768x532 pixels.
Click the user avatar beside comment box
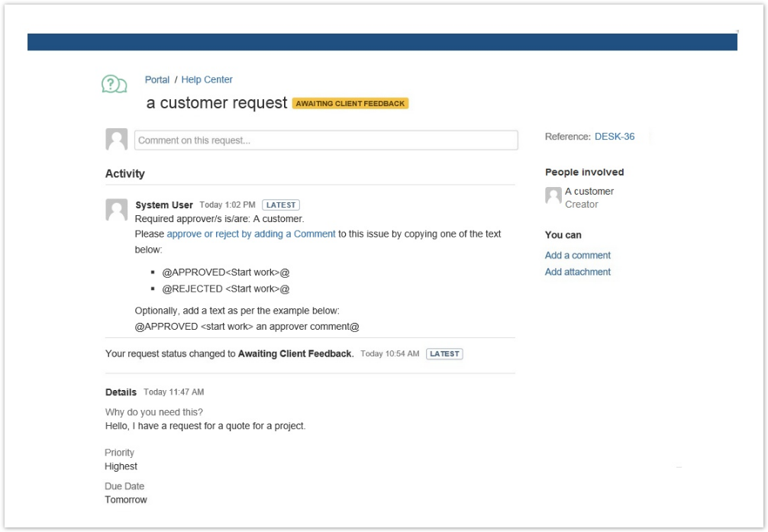pos(117,140)
